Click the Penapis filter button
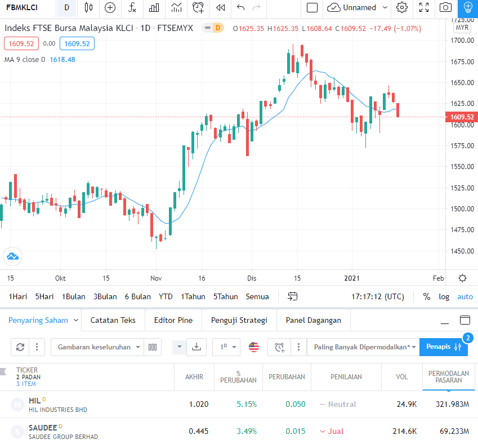This screenshot has height=448, width=478. 443,347
